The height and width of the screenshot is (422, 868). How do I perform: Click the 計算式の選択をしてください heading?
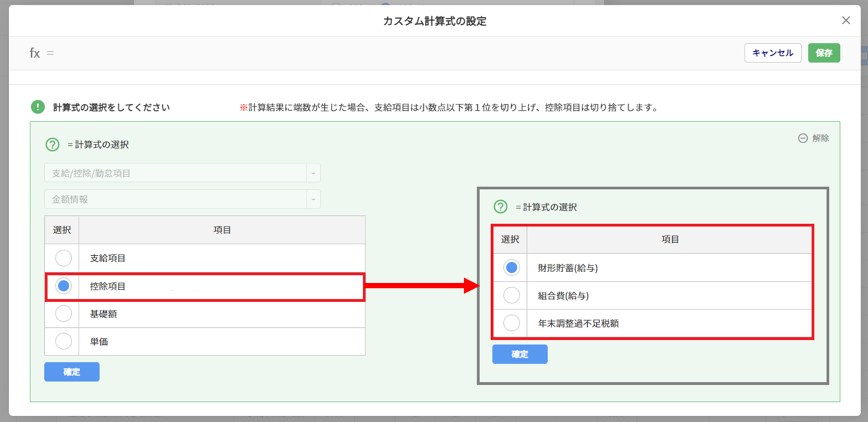[112, 107]
